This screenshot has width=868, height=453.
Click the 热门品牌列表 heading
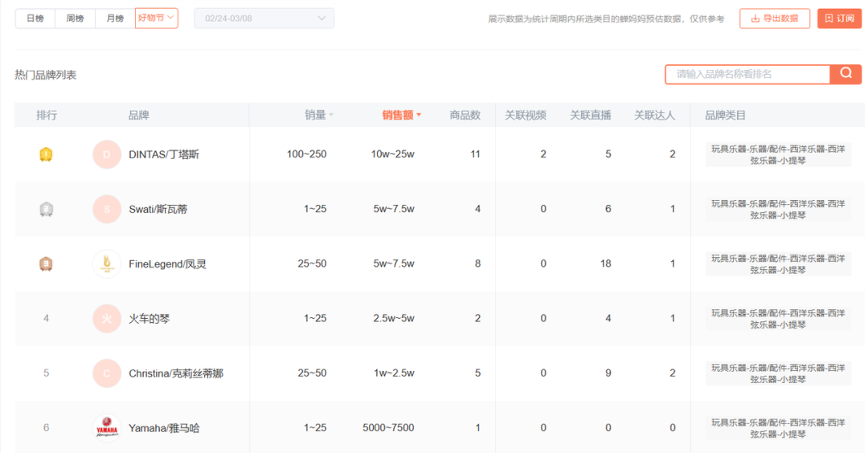[45, 75]
